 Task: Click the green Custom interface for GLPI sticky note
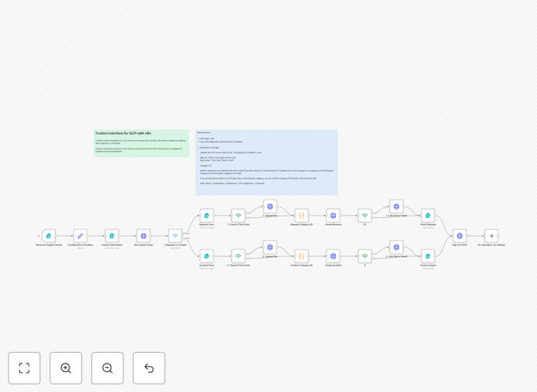pos(142,143)
